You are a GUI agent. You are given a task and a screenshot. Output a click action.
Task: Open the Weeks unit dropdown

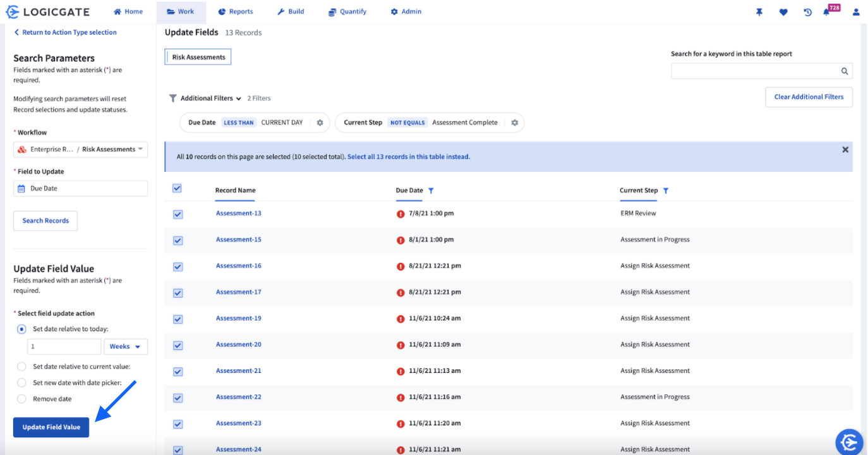click(126, 346)
